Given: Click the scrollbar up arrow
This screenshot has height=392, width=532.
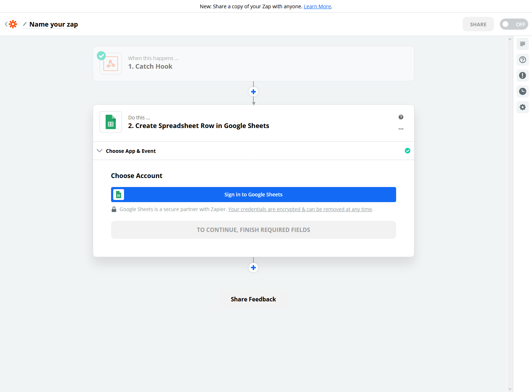Looking at the screenshot, I should click(510, 39).
